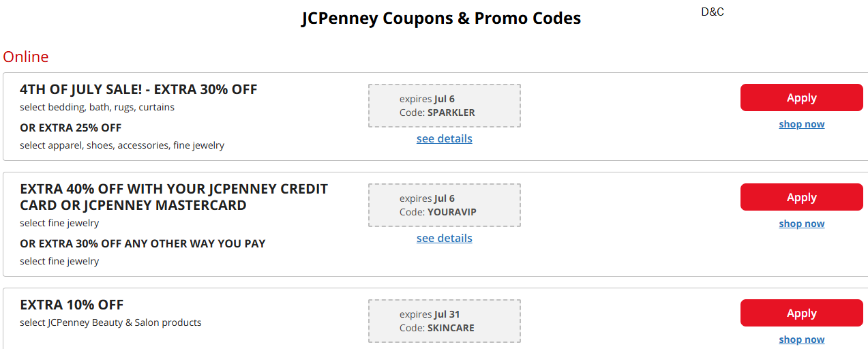Image resolution: width=868 pixels, height=349 pixels.
Task: Click the red Online section heading
Action: pyautogui.click(x=26, y=57)
